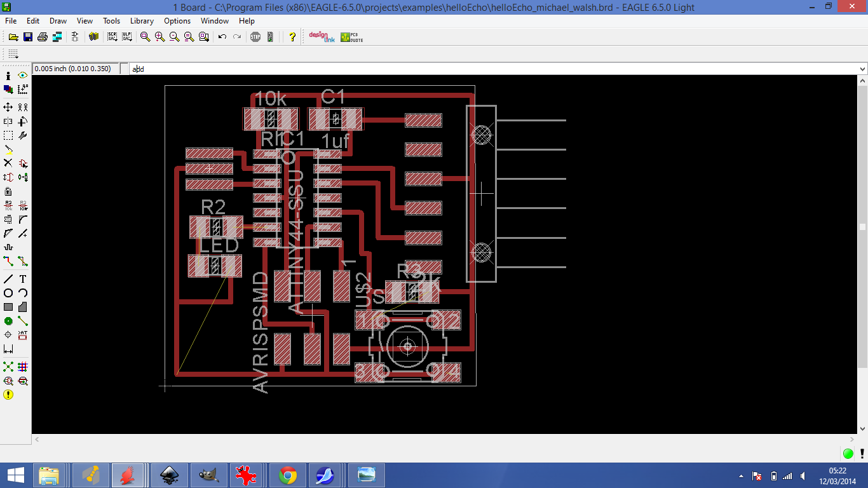Select the Mirror tool
Screen dimensions: 868x488
coord(8,121)
